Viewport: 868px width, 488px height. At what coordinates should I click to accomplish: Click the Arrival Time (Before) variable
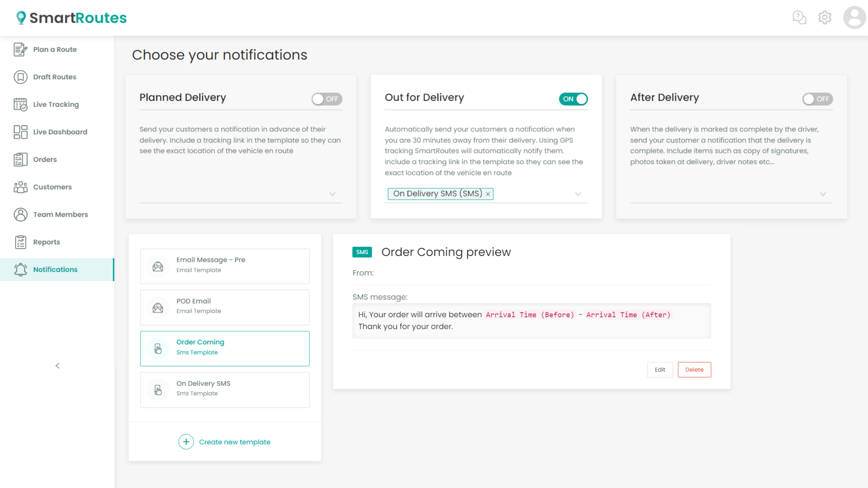click(530, 315)
